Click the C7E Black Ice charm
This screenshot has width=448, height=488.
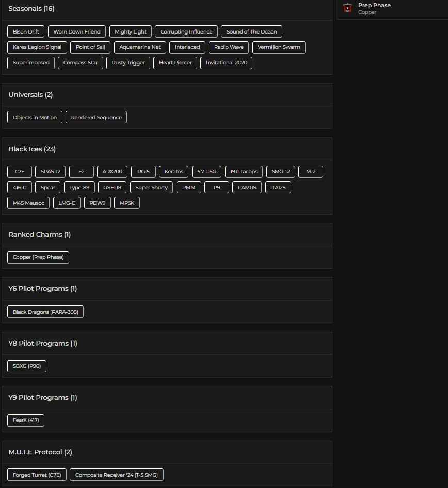click(x=19, y=171)
